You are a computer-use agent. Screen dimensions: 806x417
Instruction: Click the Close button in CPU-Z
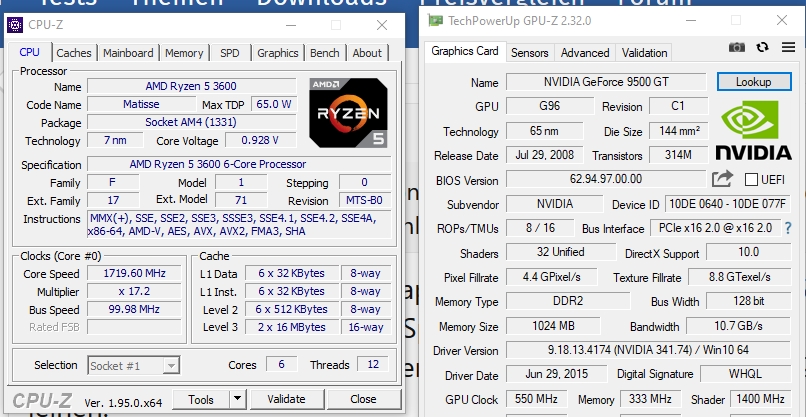(x=363, y=398)
